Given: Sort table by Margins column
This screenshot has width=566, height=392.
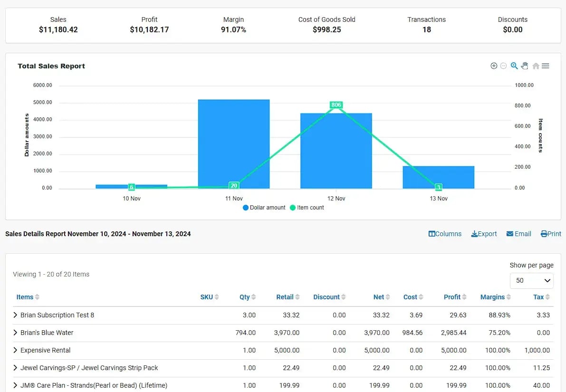Looking at the screenshot, I should coord(496,297).
